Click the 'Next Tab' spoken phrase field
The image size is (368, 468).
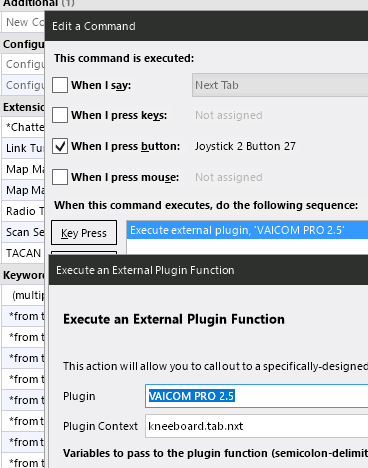280,85
